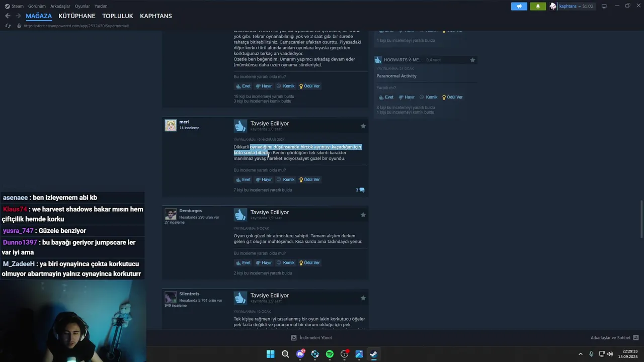Open the blue announcements megaphone button
Image resolution: width=644 pixels, height=362 pixels.
click(x=519, y=6)
